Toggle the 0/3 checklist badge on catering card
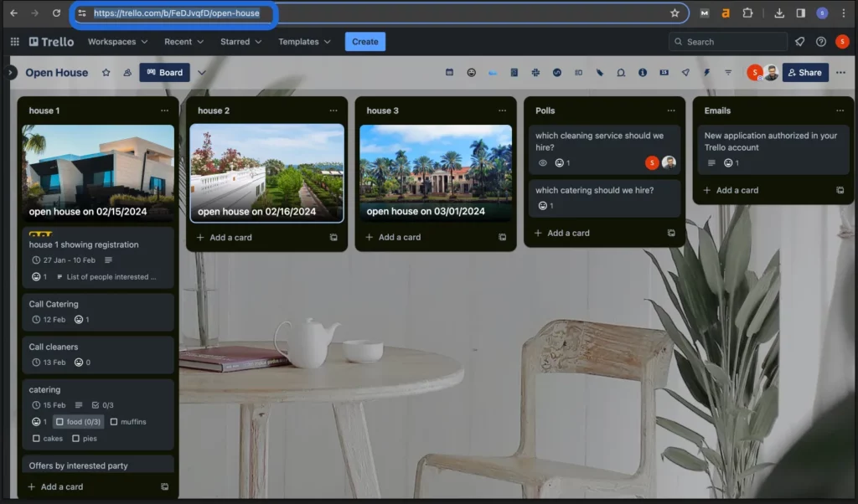The height and width of the screenshot is (504, 858). (103, 405)
